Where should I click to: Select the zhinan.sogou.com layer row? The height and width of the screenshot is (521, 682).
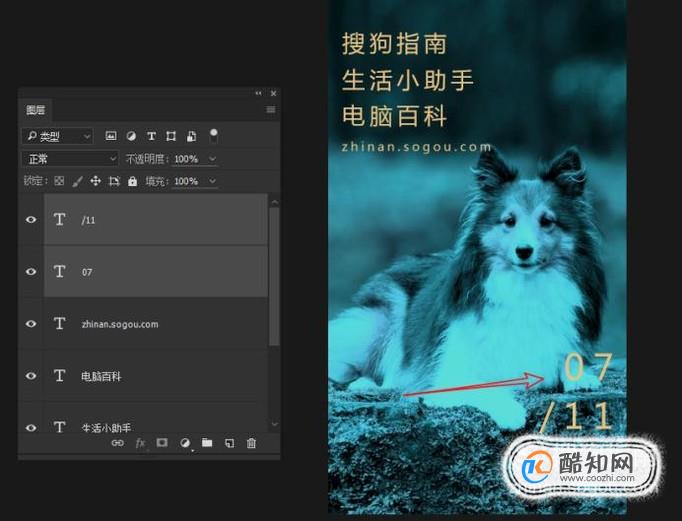pyautogui.click(x=156, y=324)
